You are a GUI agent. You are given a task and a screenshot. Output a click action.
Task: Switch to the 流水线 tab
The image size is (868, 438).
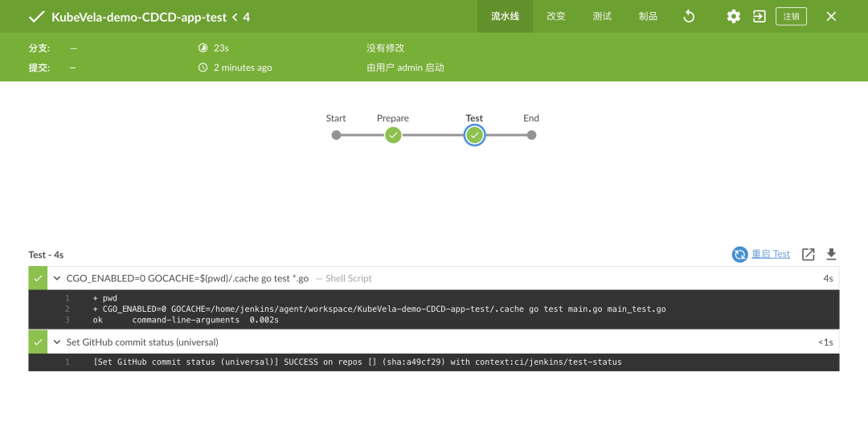(505, 17)
